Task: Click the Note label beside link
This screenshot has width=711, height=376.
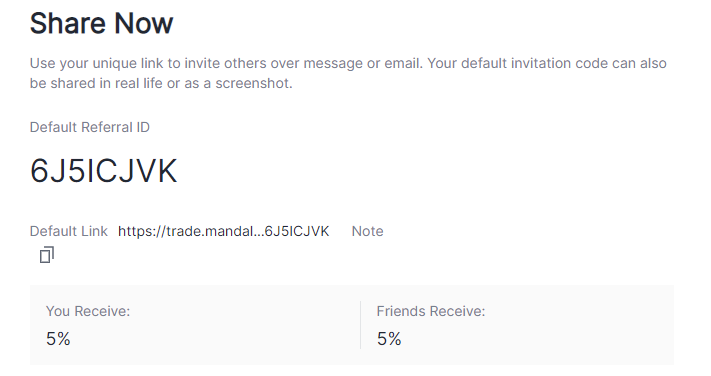Action: [367, 231]
